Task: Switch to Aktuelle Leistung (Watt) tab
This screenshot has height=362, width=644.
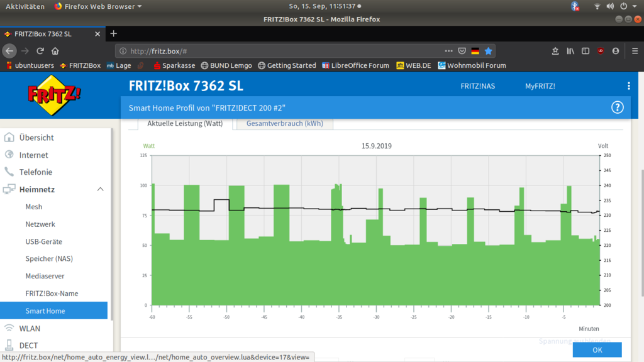Action: [185, 123]
